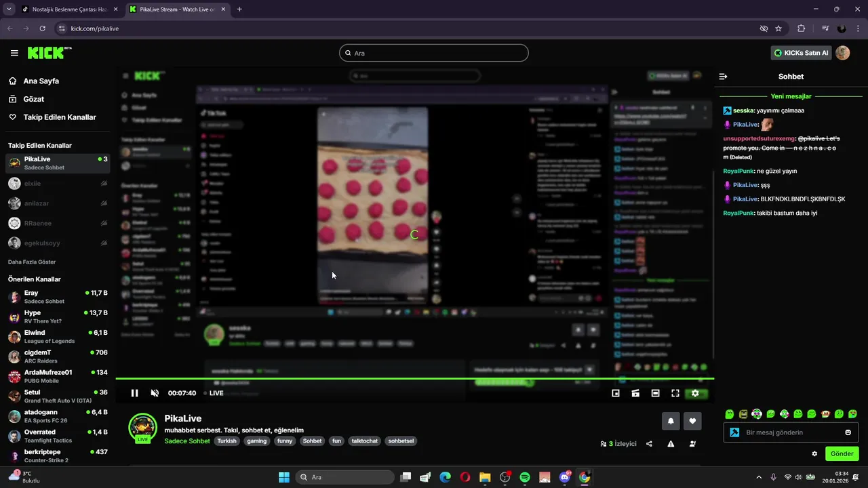Viewport: 868px width, 488px height.
Task: Open the browser extensions puzzle icon
Action: (x=801, y=28)
